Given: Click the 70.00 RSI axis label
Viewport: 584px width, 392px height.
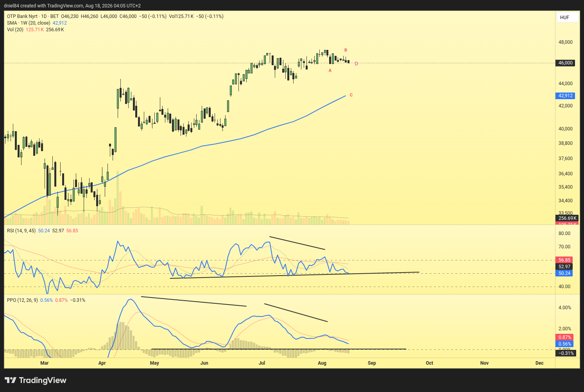Looking at the screenshot, I should 564,247.
